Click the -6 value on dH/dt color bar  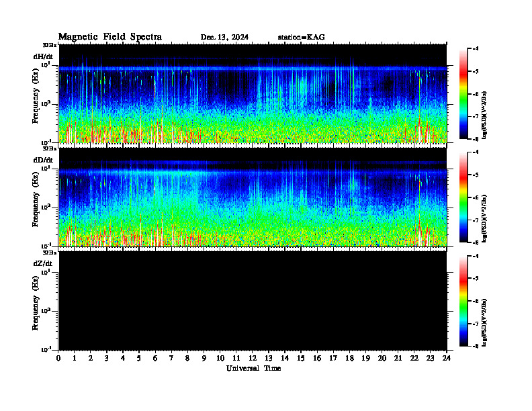476,94
